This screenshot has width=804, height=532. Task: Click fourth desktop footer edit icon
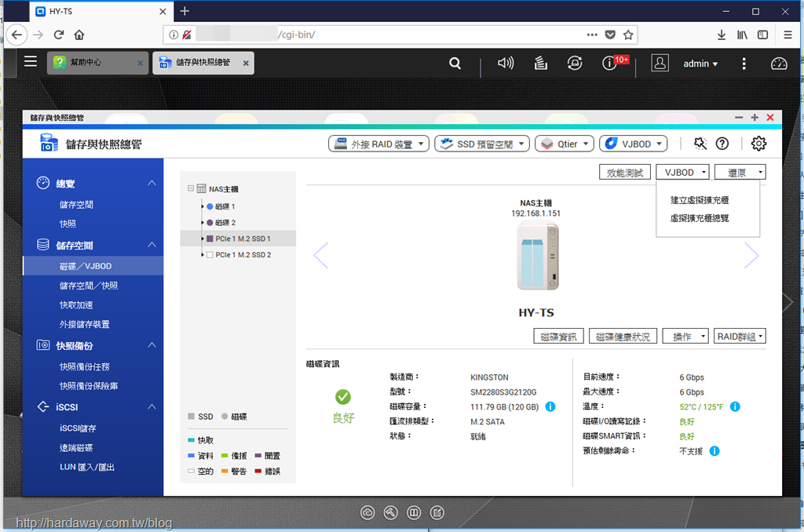click(x=437, y=512)
